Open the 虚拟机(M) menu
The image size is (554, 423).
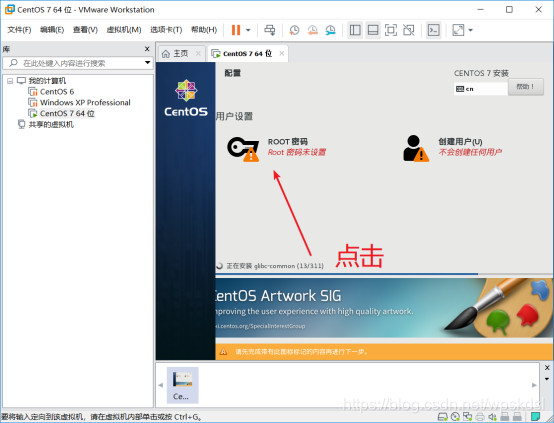pyautogui.click(x=124, y=30)
